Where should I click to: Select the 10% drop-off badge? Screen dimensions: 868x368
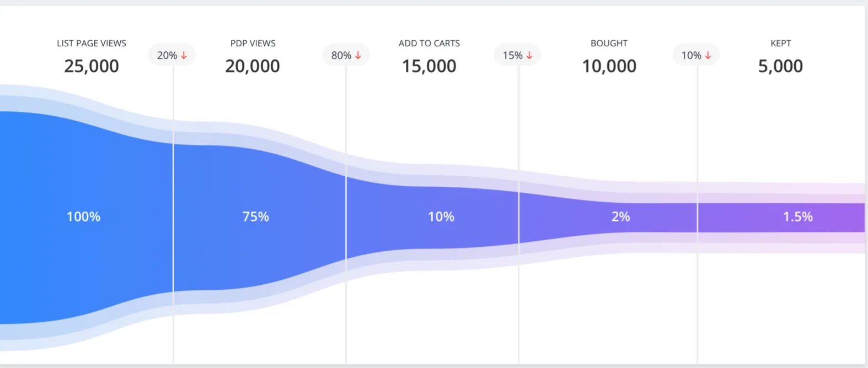(696, 55)
